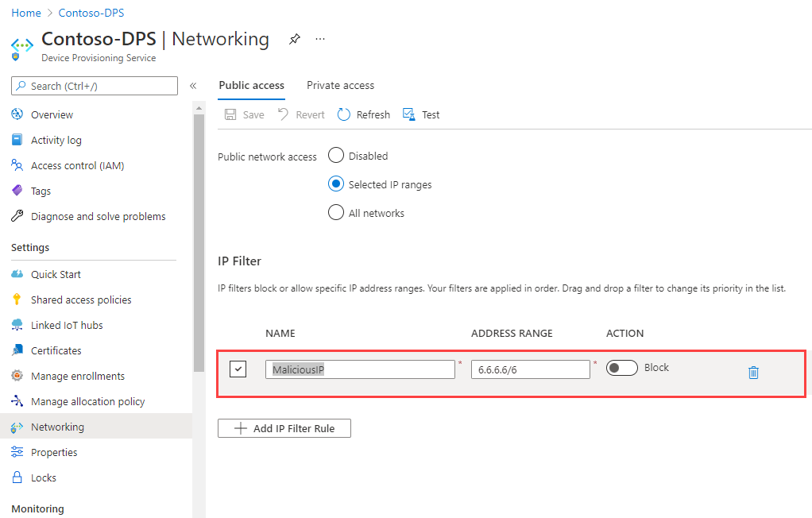Switch to the Private access tab
The height and width of the screenshot is (518, 812).
tap(340, 85)
